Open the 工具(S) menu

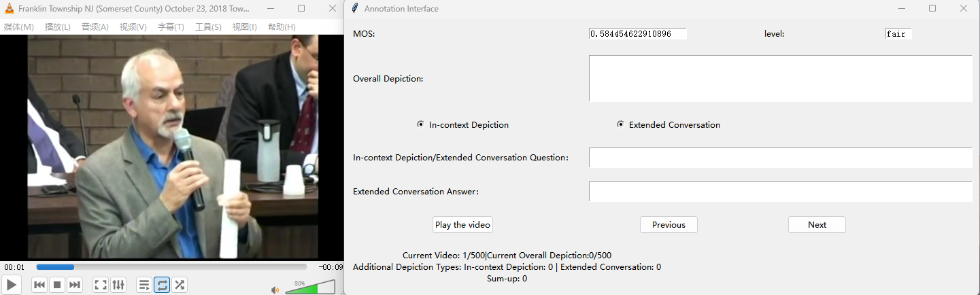tap(208, 27)
